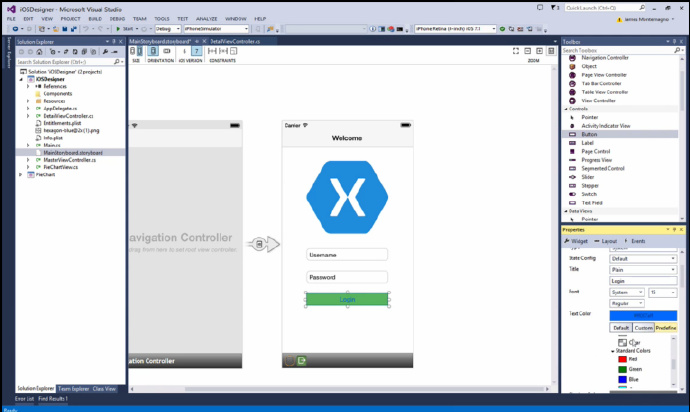Open font size 15 dropdown

(x=662, y=292)
